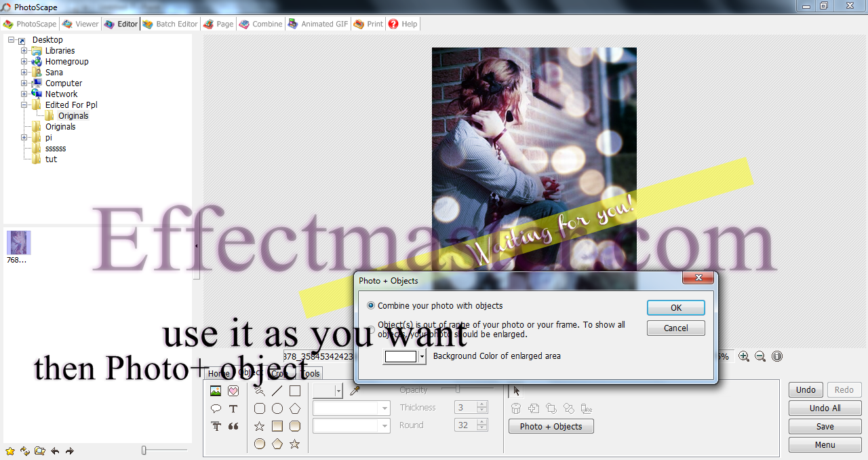Open the Rich Text tool
The width and height of the screenshot is (868, 460).
click(x=216, y=426)
